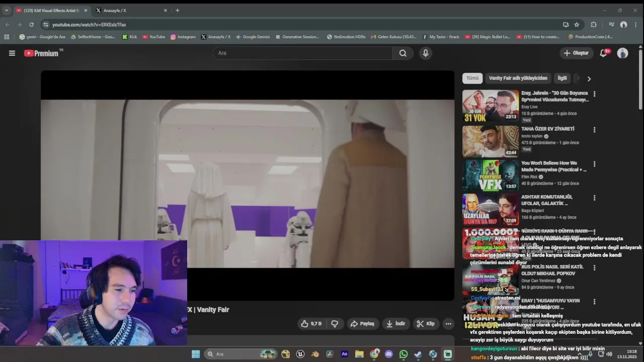Close the ILM Visual Effects Artist tab
This screenshot has height=362, width=644.
pos(86,10)
